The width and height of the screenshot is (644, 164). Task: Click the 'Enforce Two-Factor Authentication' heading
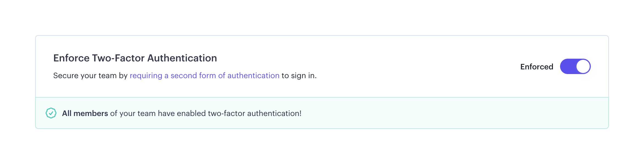pos(135,58)
